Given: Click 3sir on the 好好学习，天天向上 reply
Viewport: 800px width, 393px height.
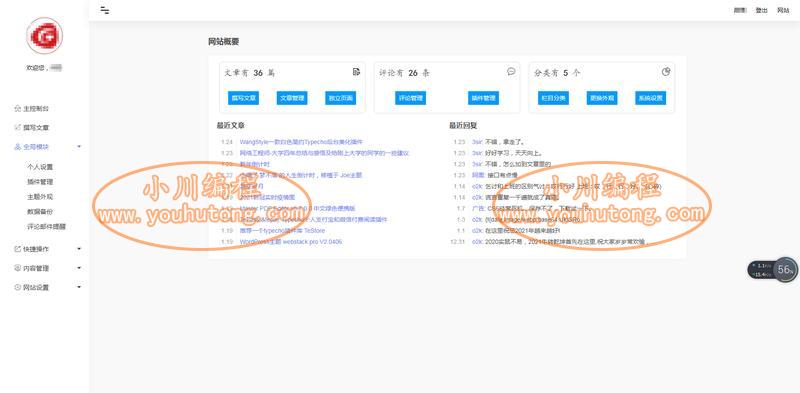Looking at the screenshot, I should click(x=477, y=153).
